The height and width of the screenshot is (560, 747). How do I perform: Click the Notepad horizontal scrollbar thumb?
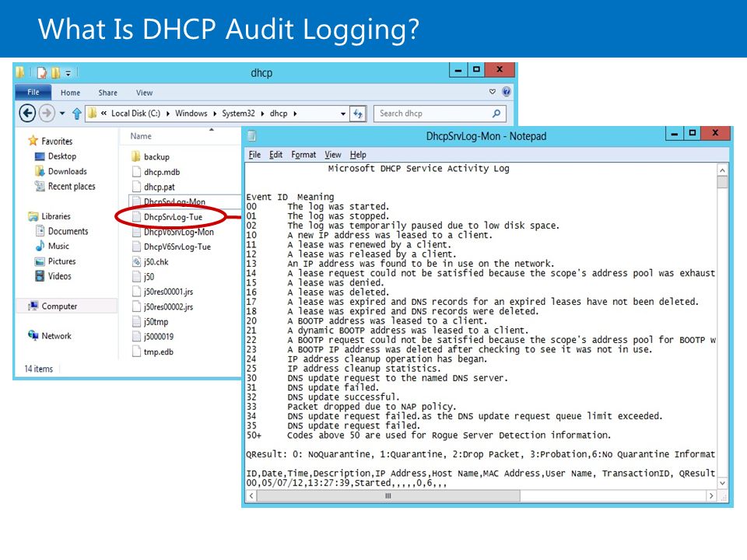tap(388, 495)
